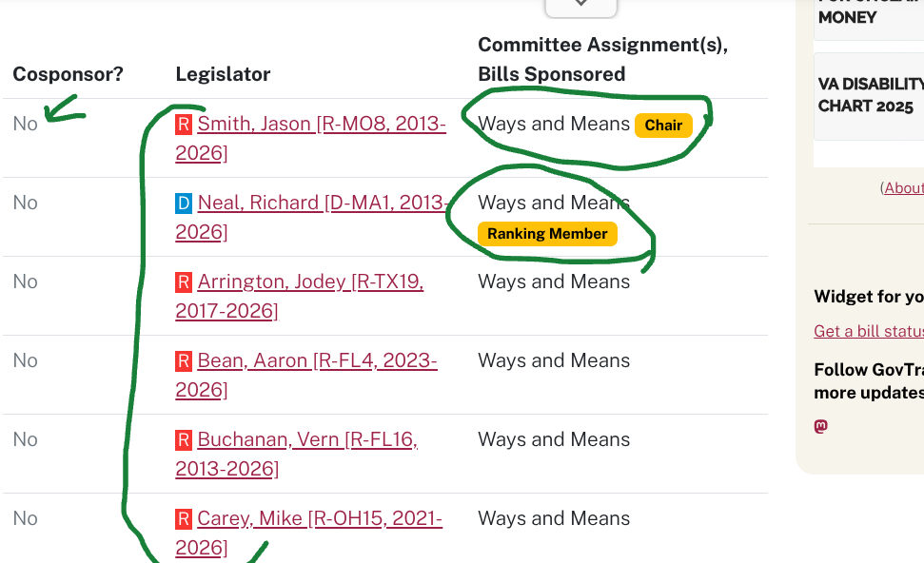Screen dimensions: 924x563
Task: Expand the chevron dropdown above the table
Action: [x=580, y=5]
